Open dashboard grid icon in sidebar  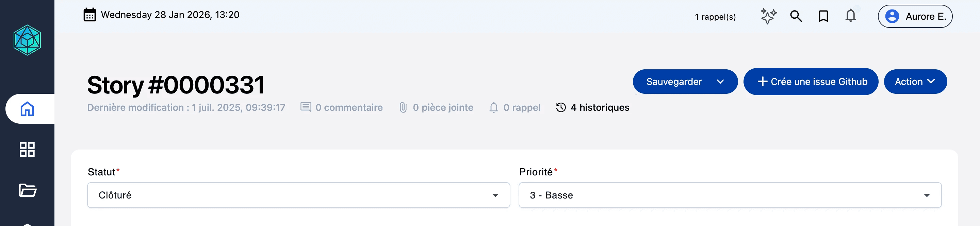click(x=27, y=150)
